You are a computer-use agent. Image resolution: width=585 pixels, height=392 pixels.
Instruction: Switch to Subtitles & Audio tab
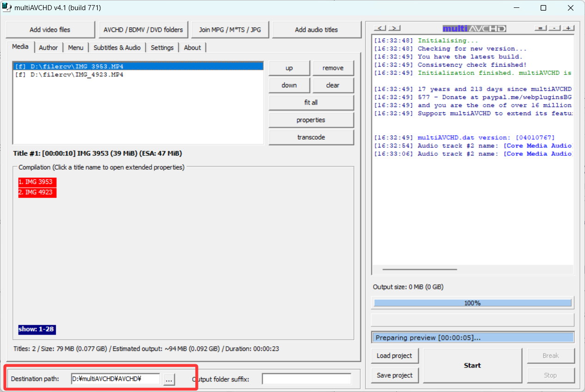[x=117, y=48]
